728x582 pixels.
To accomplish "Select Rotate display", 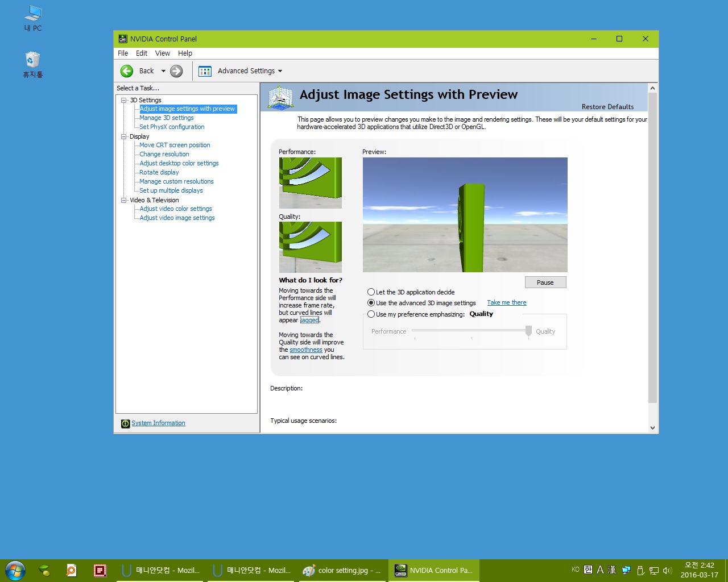I will pos(159,173).
